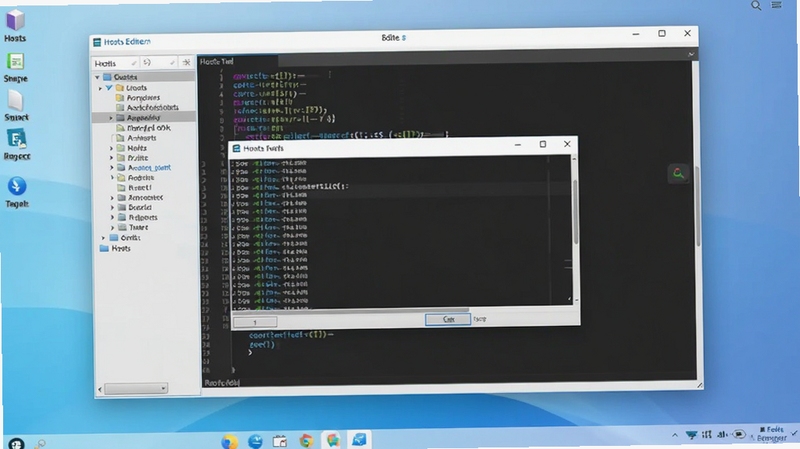
Task: Close the inner Hosts dialog
Action: [x=567, y=144]
